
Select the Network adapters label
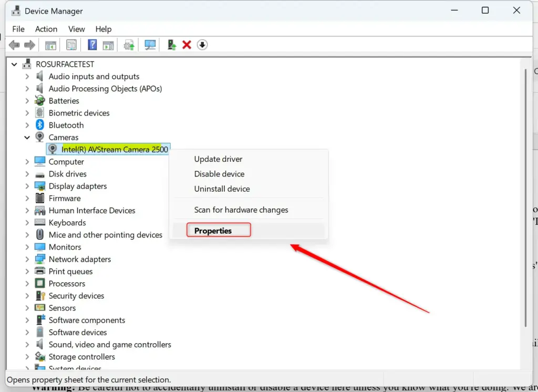(80, 259)
